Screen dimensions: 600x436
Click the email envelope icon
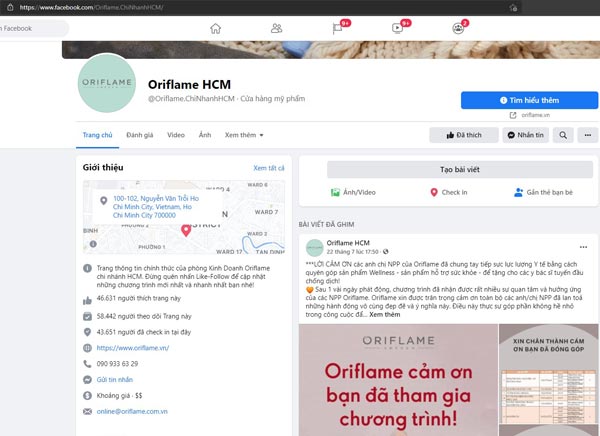pyautogui.click(x=87, y=412)
